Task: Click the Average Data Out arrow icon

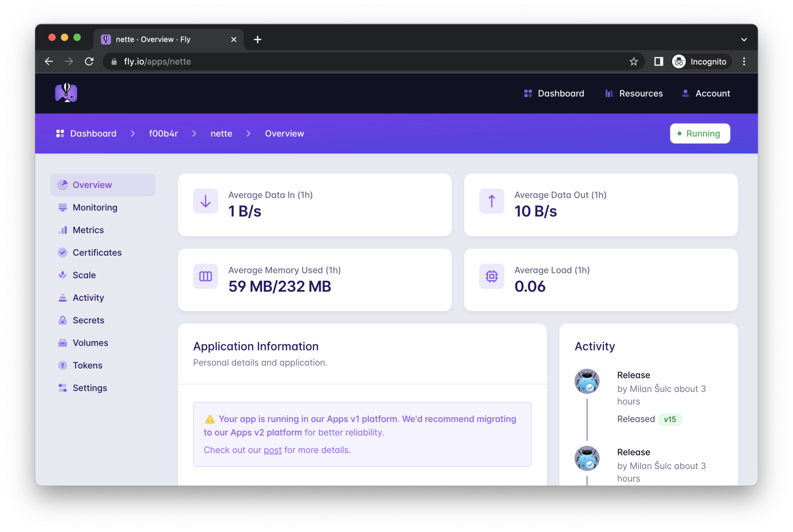Action: coord(491,201)
